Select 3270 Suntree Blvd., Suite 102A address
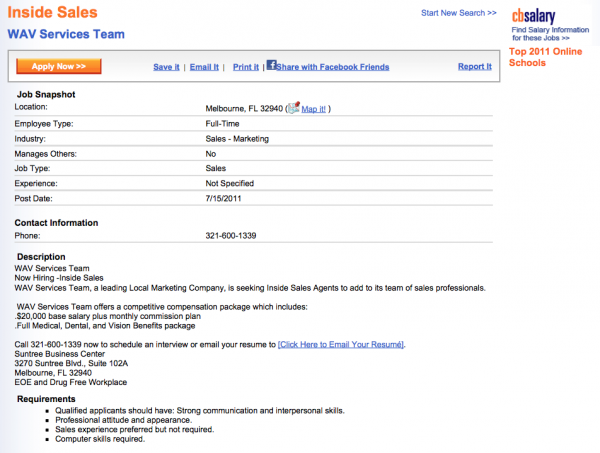Screen dimensions: 600x453 [72, 363]
